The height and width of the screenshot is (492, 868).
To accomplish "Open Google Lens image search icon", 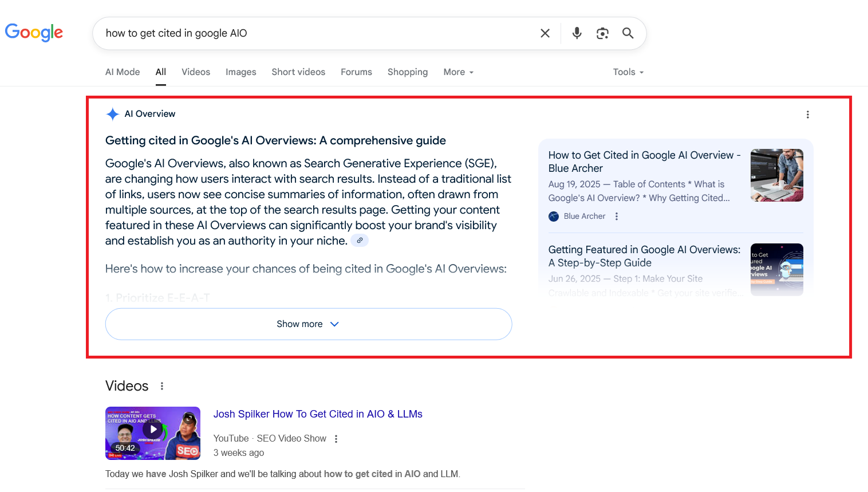I will [x=602, y=33].
